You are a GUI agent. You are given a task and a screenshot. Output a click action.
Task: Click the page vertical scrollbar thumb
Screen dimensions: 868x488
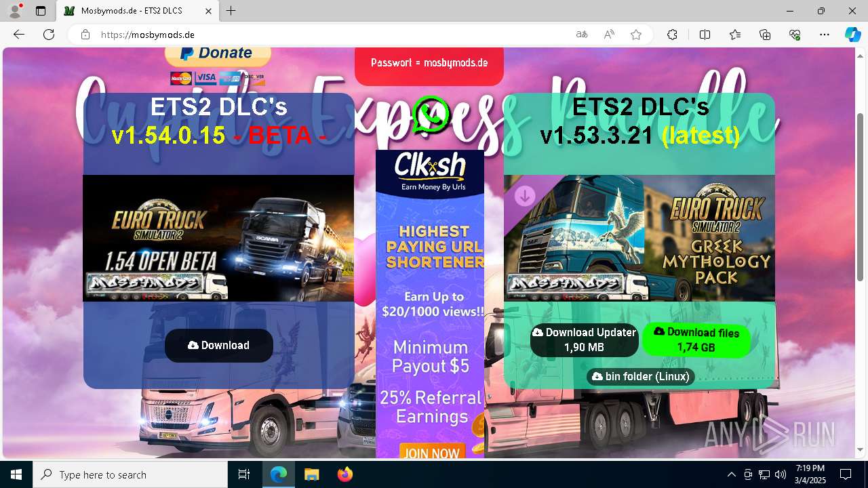(x=861, y=197)
